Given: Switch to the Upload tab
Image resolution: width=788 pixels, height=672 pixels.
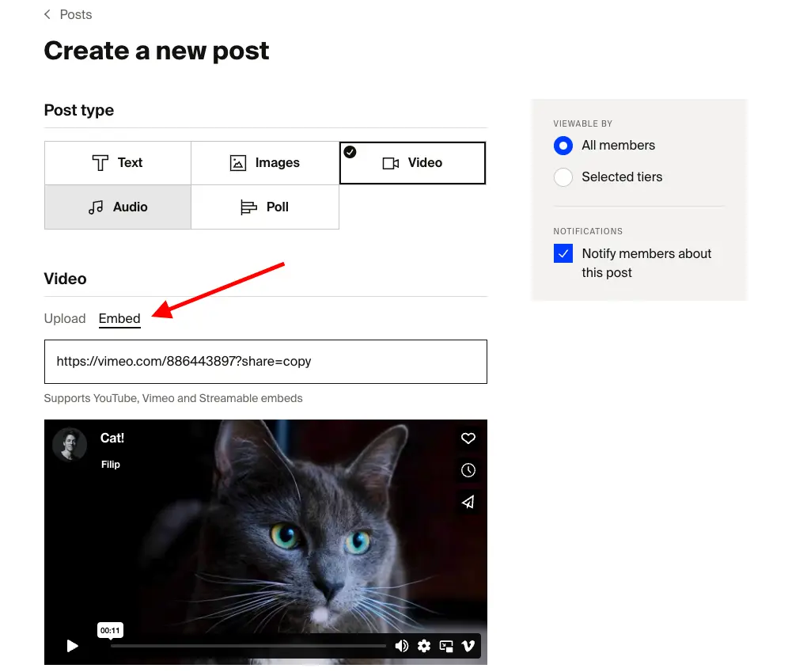Looking at the screenshot, I should [x=65, y=318].
